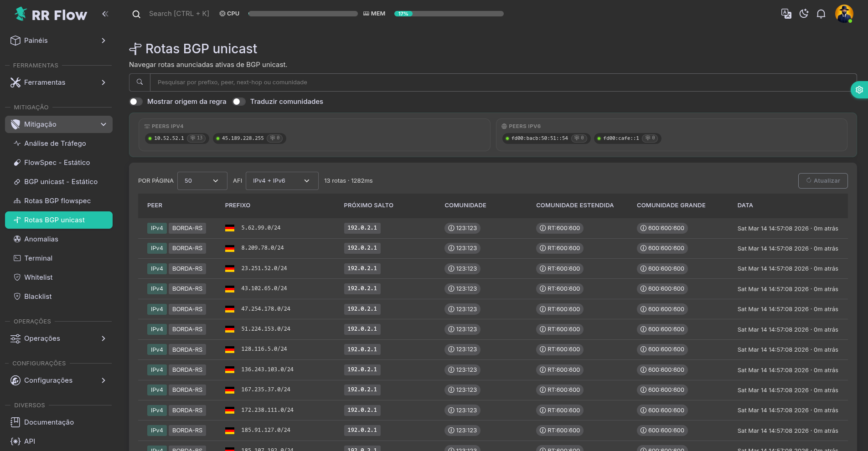The width and height of the screenshot is (868, 451).
Task: Open the AFI 'IPv4 + IPv6' dropdown
Action: click(x=282, y=181)
